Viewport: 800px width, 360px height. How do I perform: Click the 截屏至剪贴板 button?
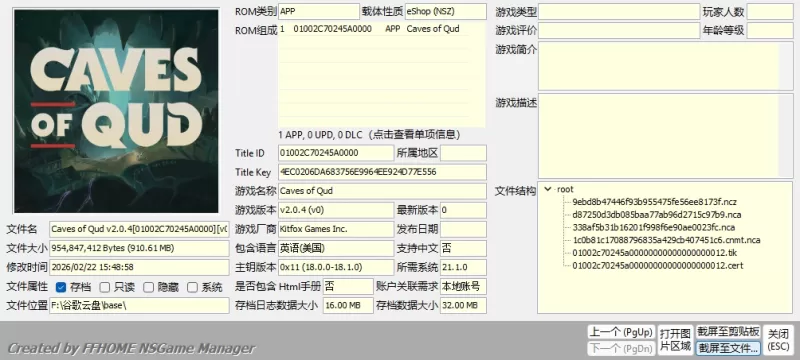(x=729, y=332)
